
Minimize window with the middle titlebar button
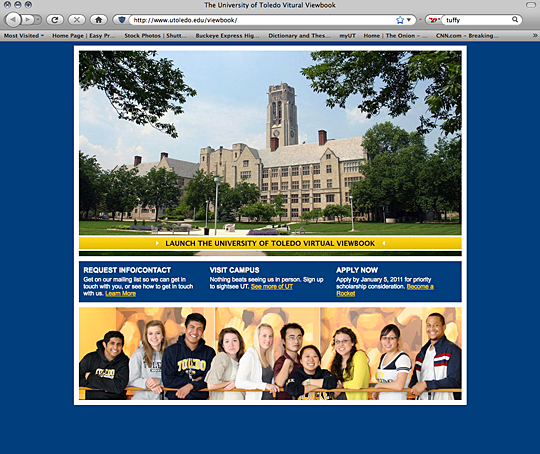18,5
